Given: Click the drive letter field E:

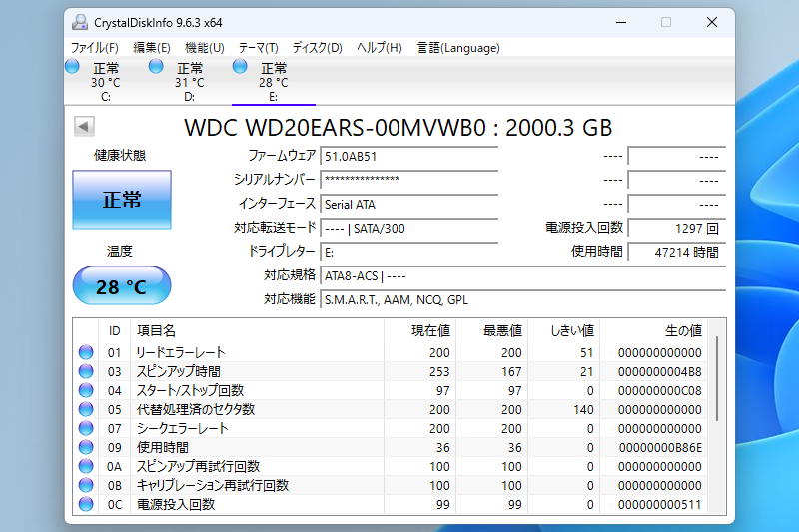Looking at the screenshot, I should click(x=408, y=252).
